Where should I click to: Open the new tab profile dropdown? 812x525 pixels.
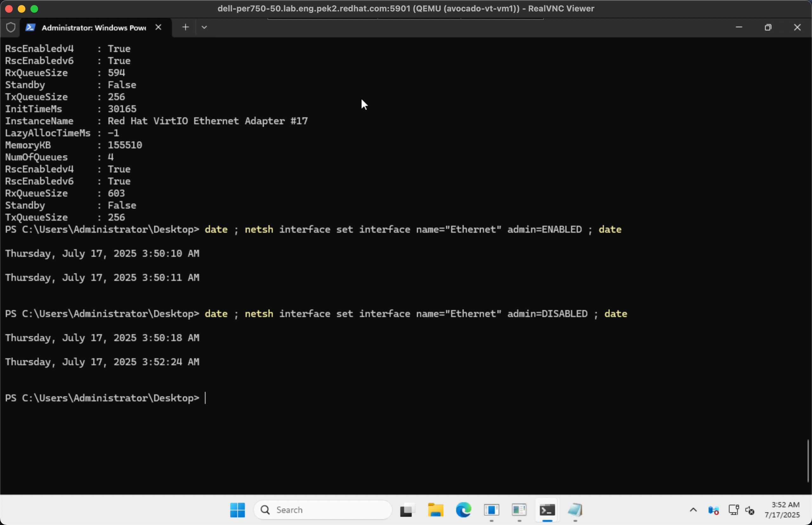pyautogui.click(x=204, y=27)
